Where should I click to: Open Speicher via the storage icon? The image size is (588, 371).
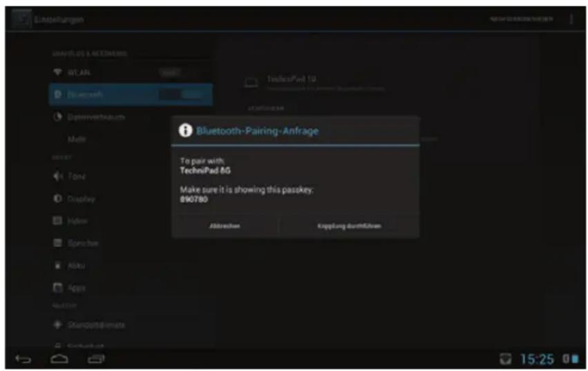57,242
